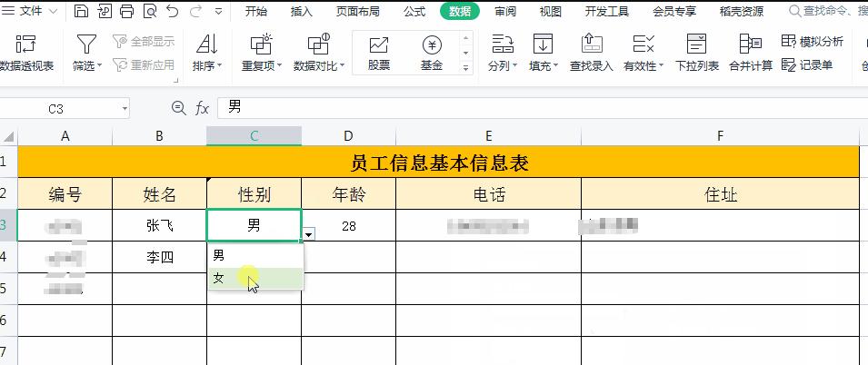The width and height of the screenshot is (868, 365).
Task: Click the 重复项 icon
Action: [x=261, y=44]
